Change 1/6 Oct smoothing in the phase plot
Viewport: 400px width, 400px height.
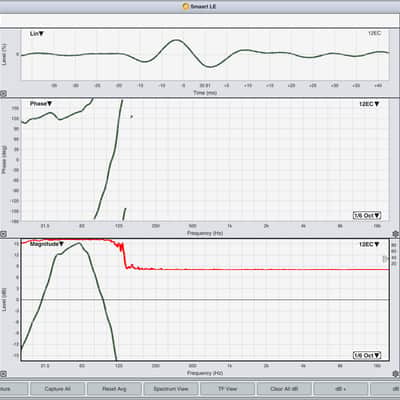(x=367, y=215)
